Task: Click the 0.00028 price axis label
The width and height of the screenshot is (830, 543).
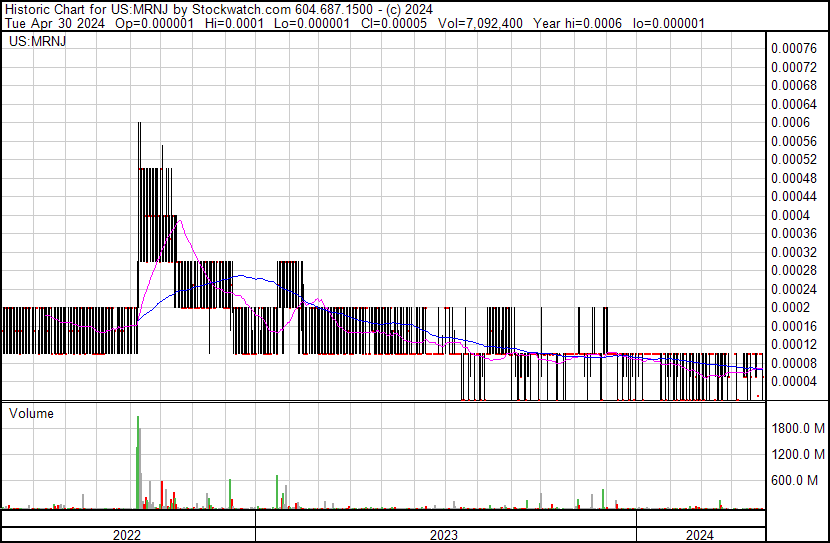Action: point(794,271)
